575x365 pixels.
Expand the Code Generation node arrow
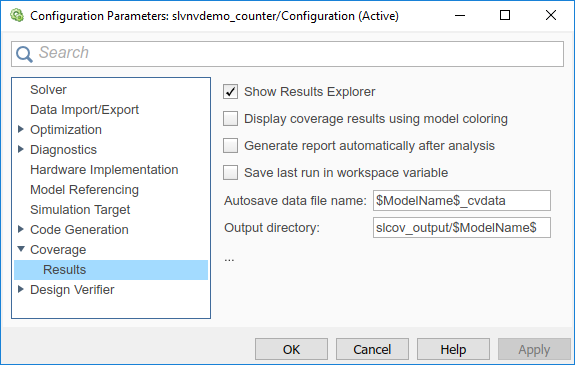pos(21,229)
